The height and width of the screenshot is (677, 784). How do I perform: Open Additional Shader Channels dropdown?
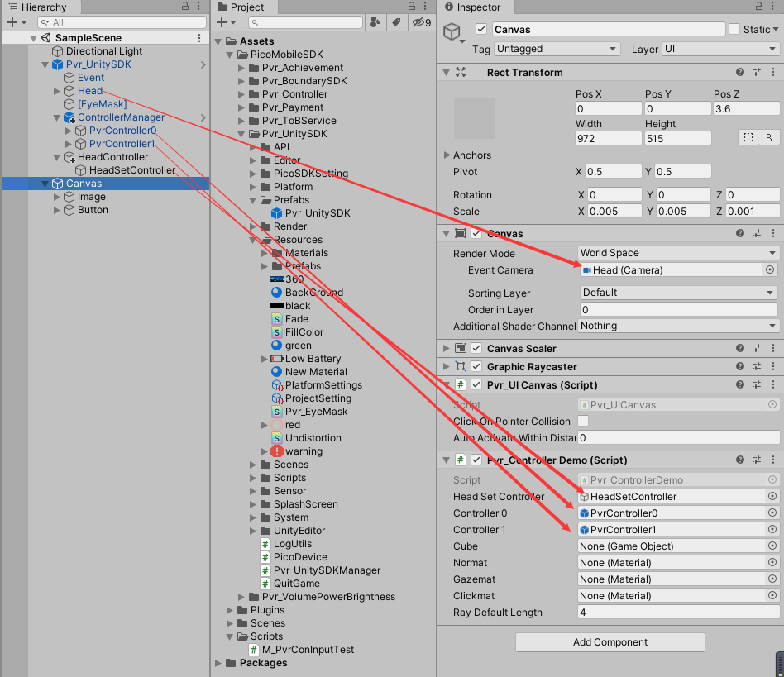click(678, 326)
